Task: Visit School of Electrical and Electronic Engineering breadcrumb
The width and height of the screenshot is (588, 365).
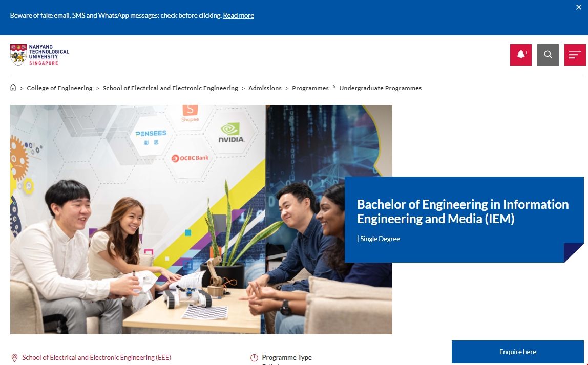Action: tap(170, 88)
